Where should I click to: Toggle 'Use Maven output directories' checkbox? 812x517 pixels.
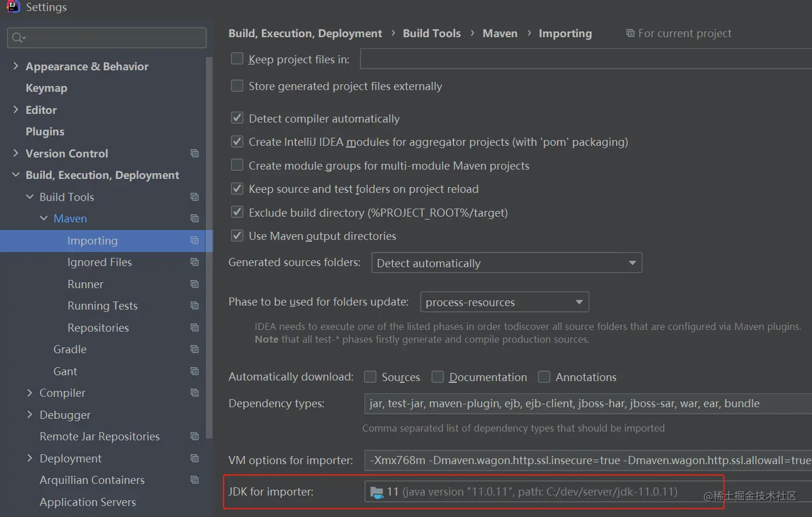pos(237,236)
